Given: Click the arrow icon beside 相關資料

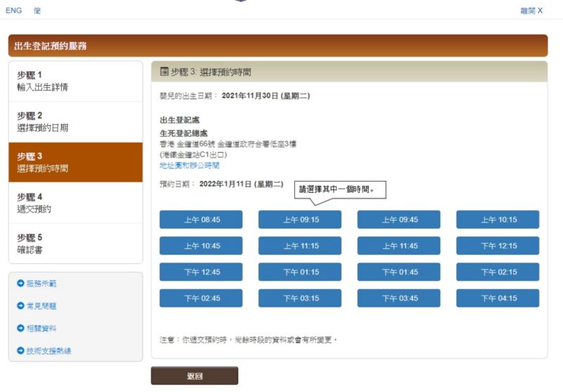Looking at the screenshot, I should (x=20, y=328).
